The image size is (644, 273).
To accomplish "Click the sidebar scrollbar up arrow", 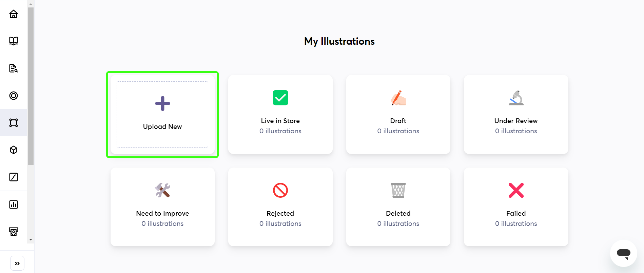I will tap(31, 4).
